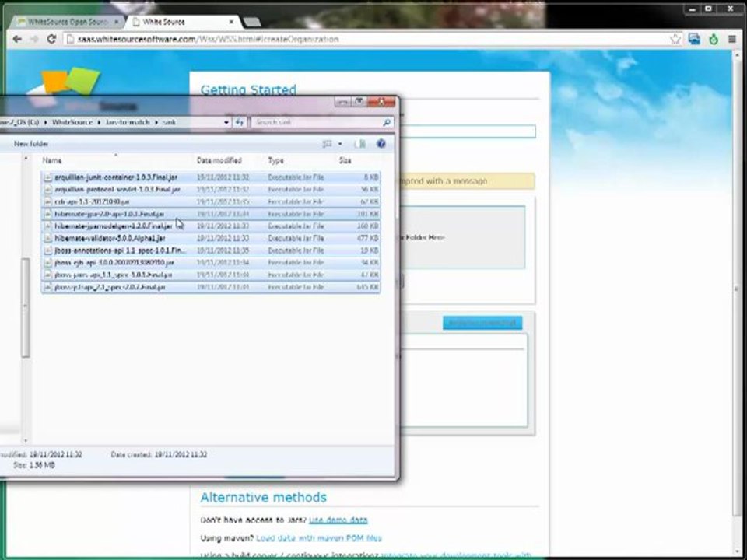Select hibernate-jpamodelgen-1.2.0.Final.jar file
This screenshot has width=747, height=560.
pos(211,226)
